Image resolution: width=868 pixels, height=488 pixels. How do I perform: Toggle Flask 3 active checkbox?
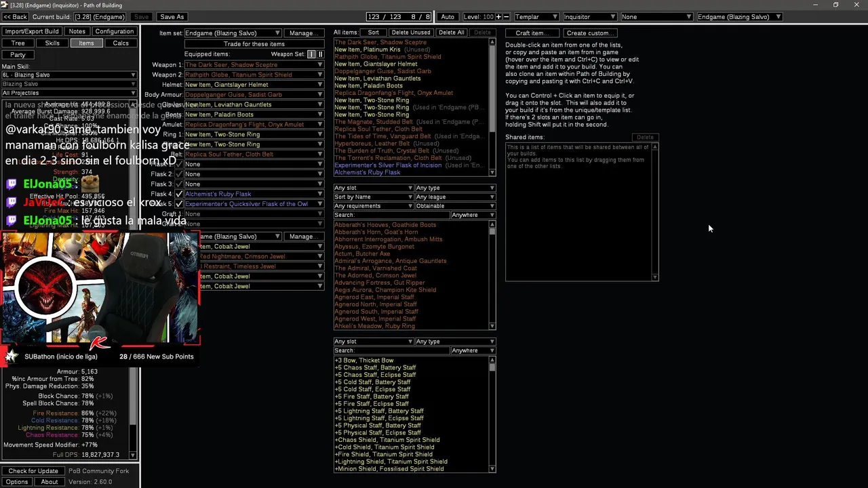click(179, 184)
